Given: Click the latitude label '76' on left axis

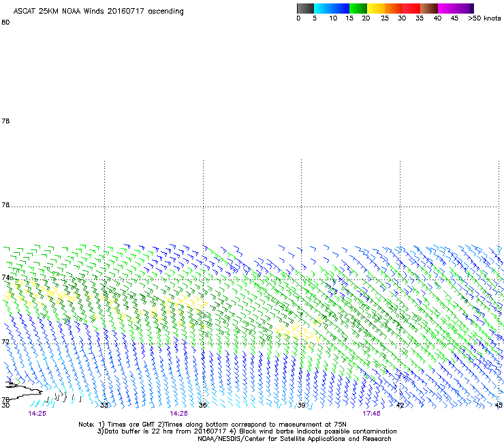Looking at the screenshot, I should (x=5, y=205).
